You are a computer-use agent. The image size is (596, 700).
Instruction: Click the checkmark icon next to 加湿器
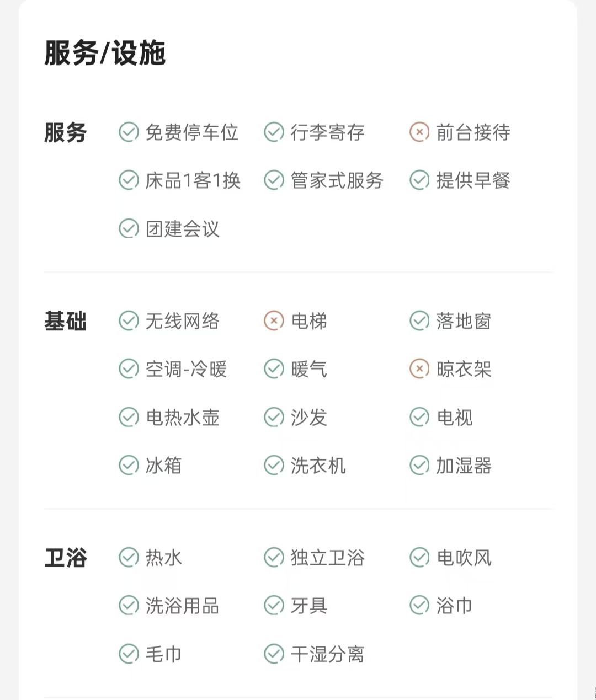(419, 465)
